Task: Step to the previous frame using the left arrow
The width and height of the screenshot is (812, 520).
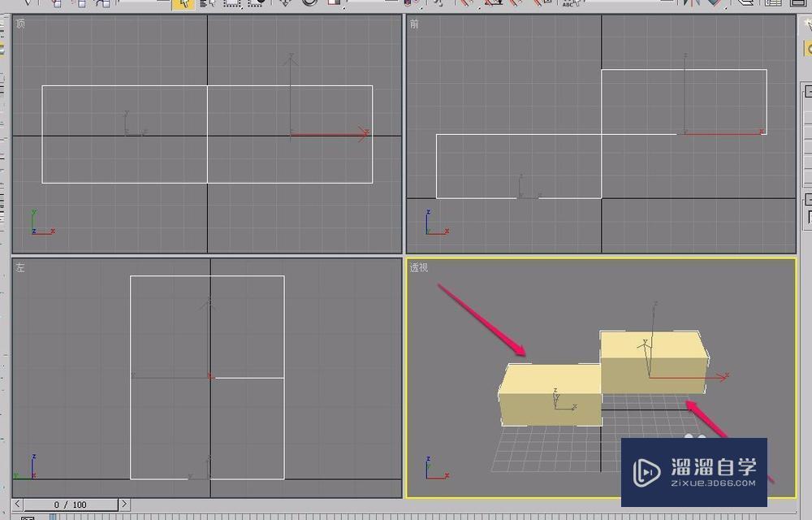Action: point(18,504)
